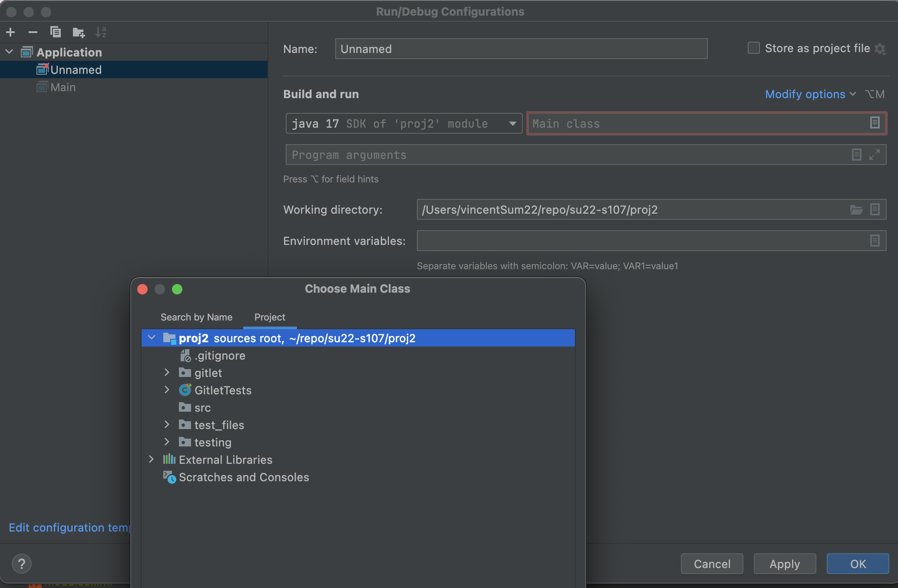Click the Remove Configuration minus icon
The height and width of the screenshot is (588, 898).
click(33, 32)
